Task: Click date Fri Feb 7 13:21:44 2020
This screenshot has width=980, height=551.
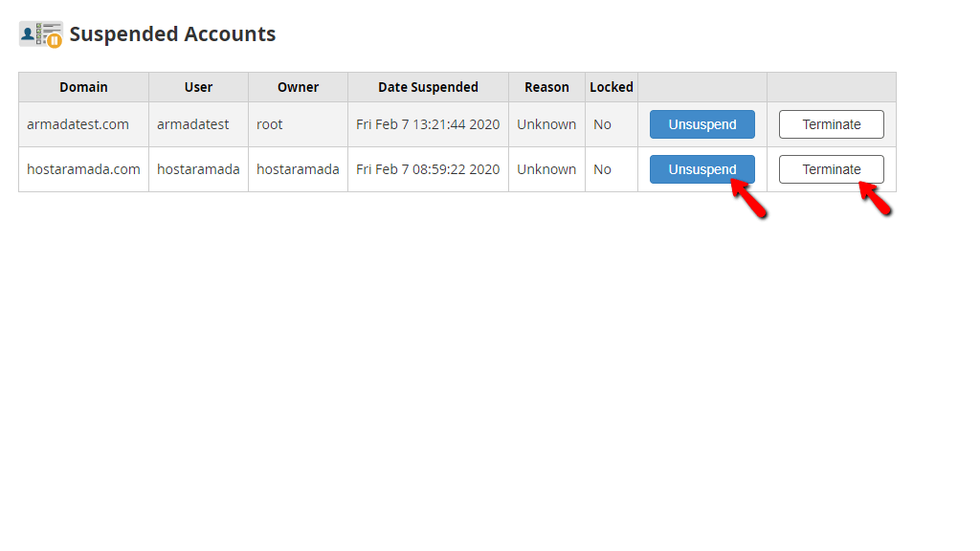Action: click(x=428, y=124)
